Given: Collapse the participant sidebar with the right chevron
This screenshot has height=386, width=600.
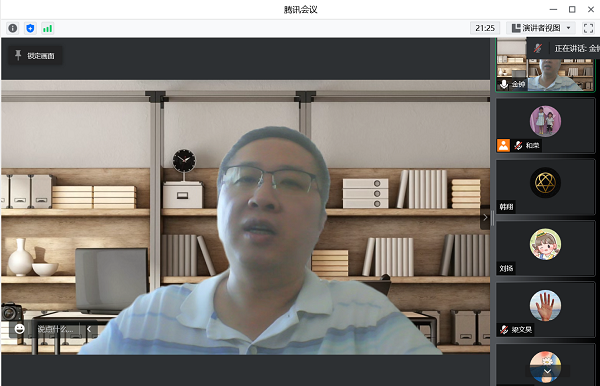Looking at the screenshot, I should click(485, 217).
